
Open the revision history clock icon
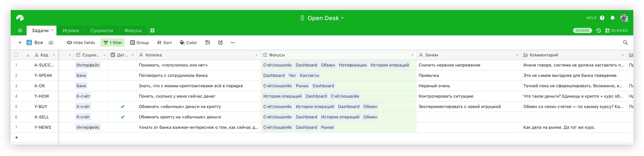[598, 30]
